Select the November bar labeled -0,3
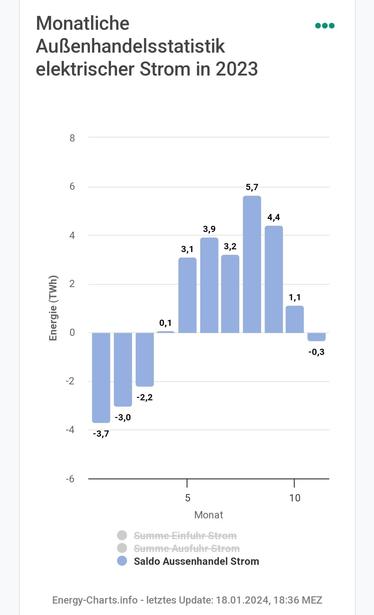Screen dimensions: 374x615 [x=316, y=337]
